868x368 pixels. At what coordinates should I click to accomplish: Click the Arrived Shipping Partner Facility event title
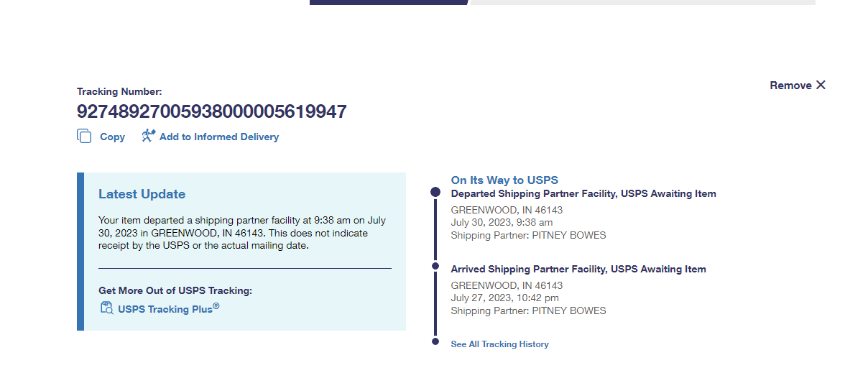tap(578, 269)
